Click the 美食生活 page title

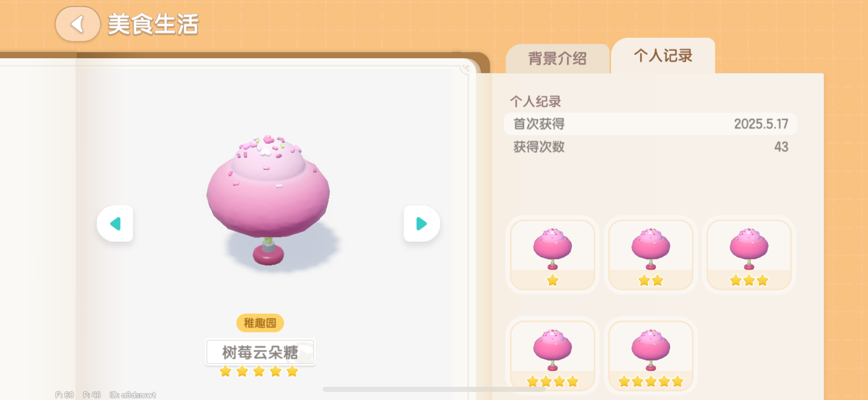(153, 24)
